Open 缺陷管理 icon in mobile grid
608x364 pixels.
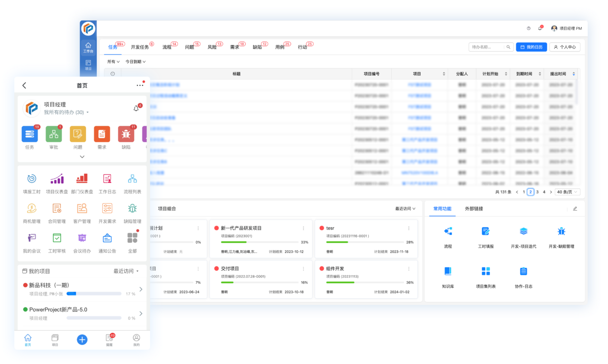132,208
